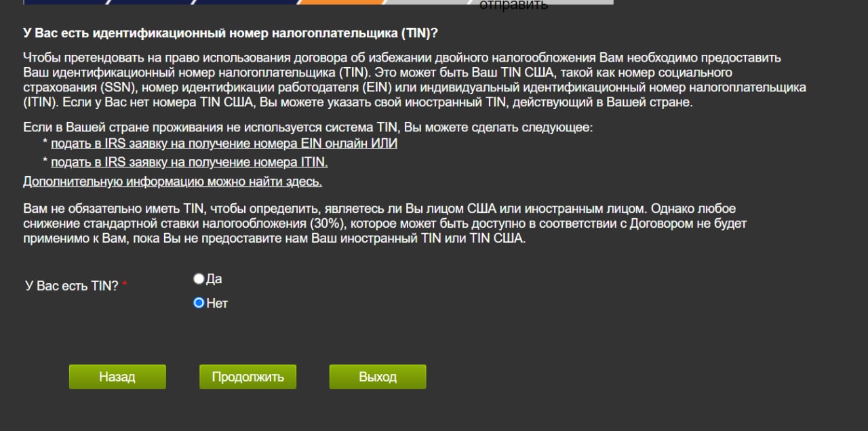Click the bold TIN question heading

[x=231, y=33]
